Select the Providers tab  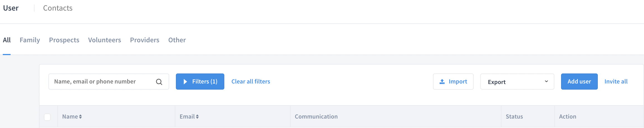pos(145,40)
